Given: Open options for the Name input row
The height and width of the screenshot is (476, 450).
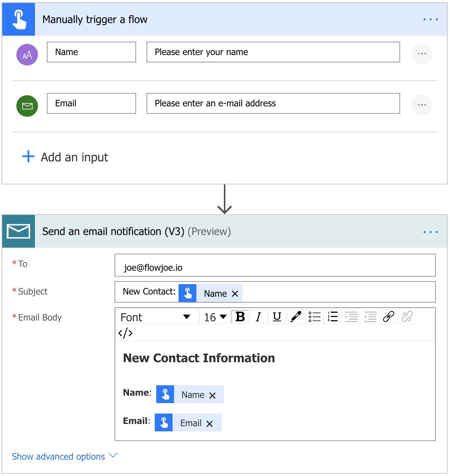Looking at the screenshot, I should pos(422,54).
